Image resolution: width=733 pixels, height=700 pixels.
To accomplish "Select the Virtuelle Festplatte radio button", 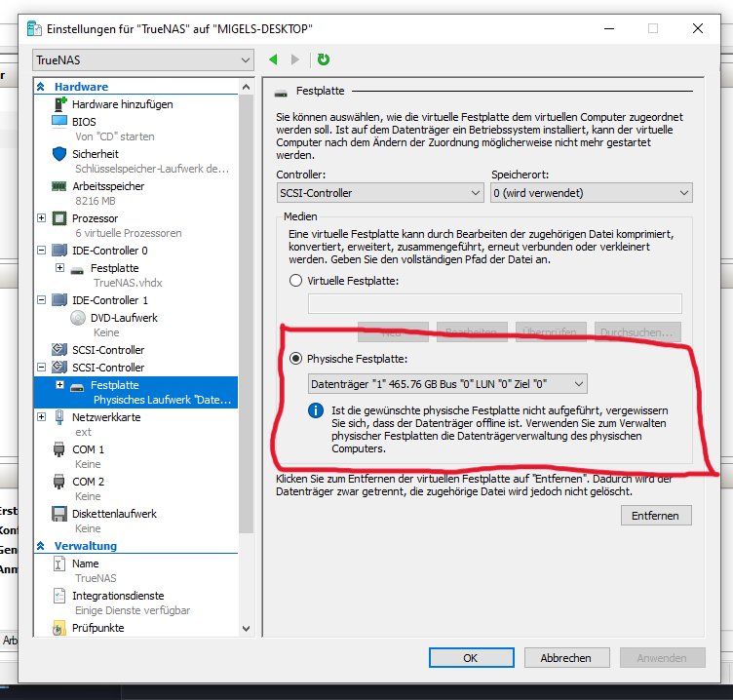I will (295, 281).
